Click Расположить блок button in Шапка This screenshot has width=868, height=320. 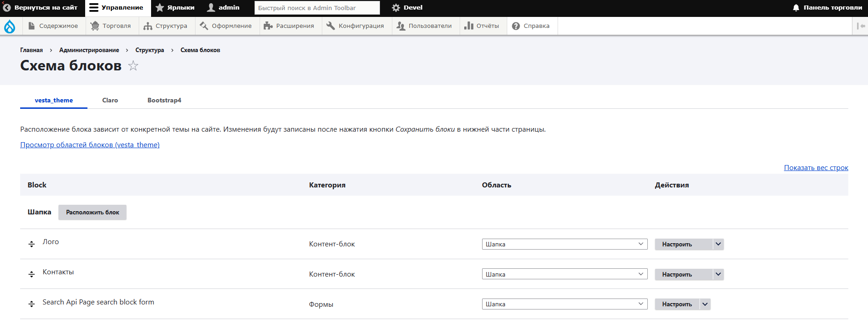[92, 212]
